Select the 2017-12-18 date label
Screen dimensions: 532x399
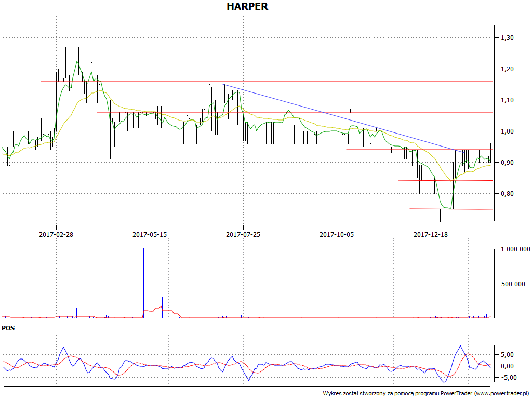coord(431,234)
